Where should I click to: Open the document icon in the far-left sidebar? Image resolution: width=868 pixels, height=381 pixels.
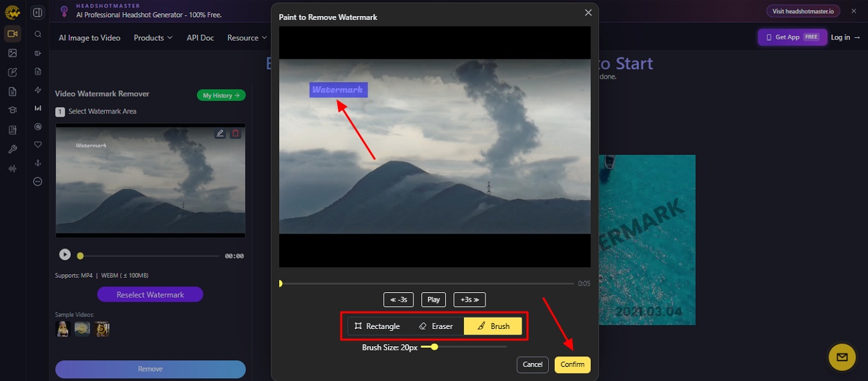click(x=12, y=91)
